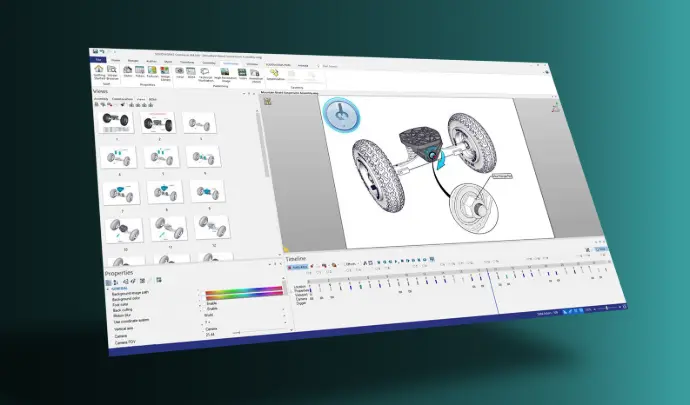The height and width of the screenshot is (405, 690).
Task: Click the Foot color gradient swatch
Action: (x=244, y=295)
